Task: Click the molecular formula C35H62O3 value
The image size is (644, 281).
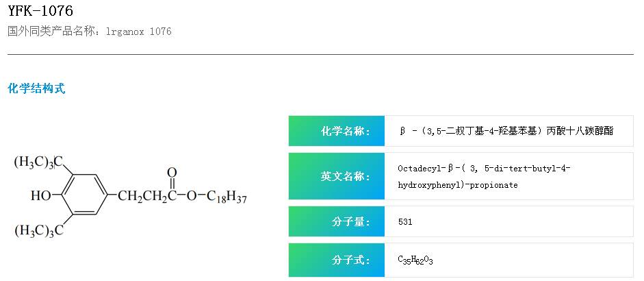Action: [x=415, y=260]
